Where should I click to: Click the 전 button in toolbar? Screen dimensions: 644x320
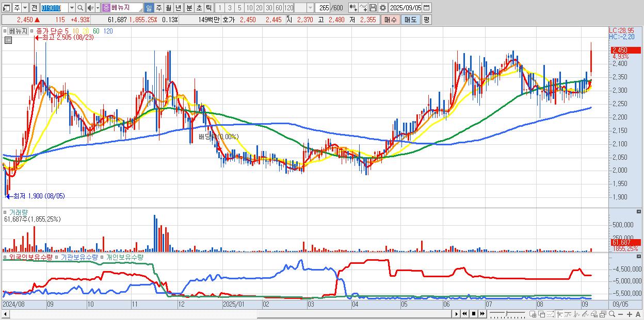pos(34,8)
